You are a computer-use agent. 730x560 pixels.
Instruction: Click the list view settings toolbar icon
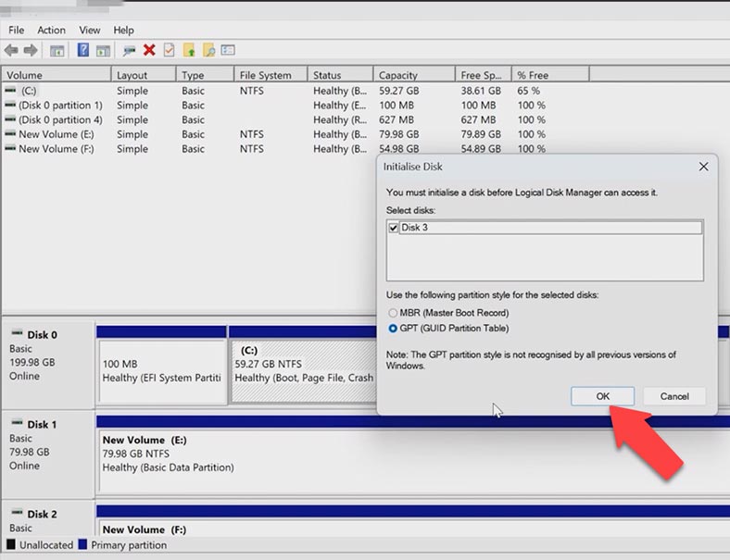(x=228, y=50)
